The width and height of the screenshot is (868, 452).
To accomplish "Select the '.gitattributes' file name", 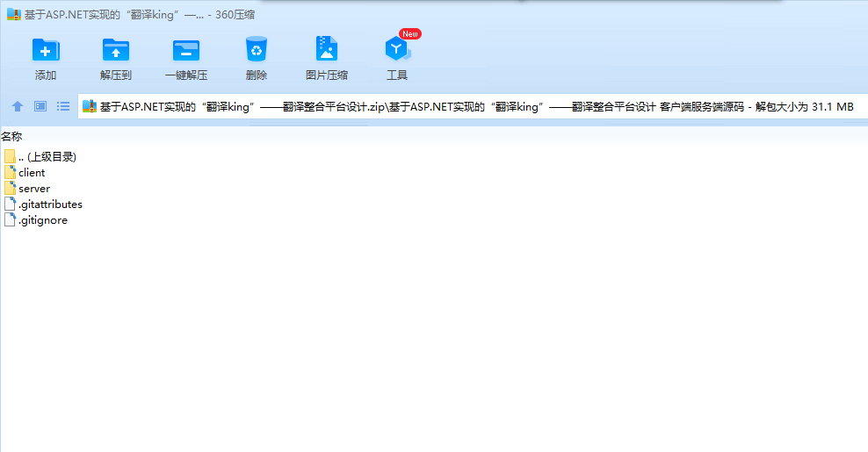I will point(50,204).
